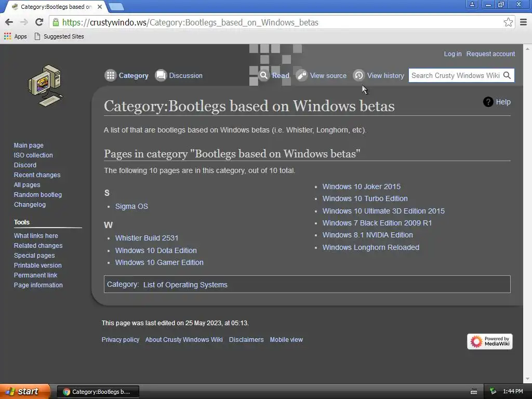Click the Request account link
Screen dimensions: 532x399
point(490,54)
